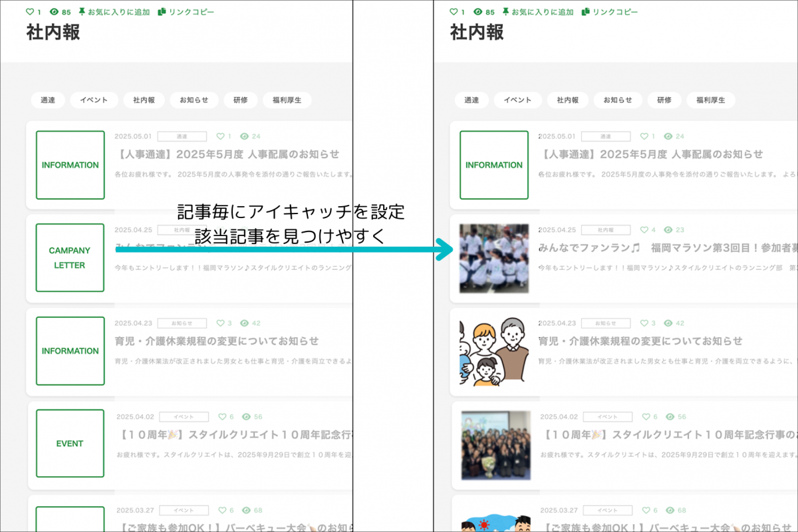This screenshot has height=532, width=798.
Task: Like the 人事通達 article in left panel
Action: [220, 136]
